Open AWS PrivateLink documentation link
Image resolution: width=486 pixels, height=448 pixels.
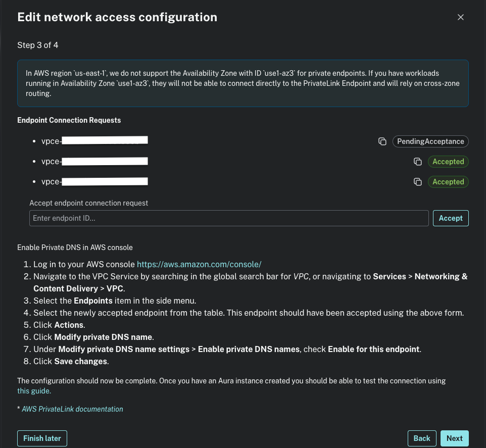coord(72,409)
